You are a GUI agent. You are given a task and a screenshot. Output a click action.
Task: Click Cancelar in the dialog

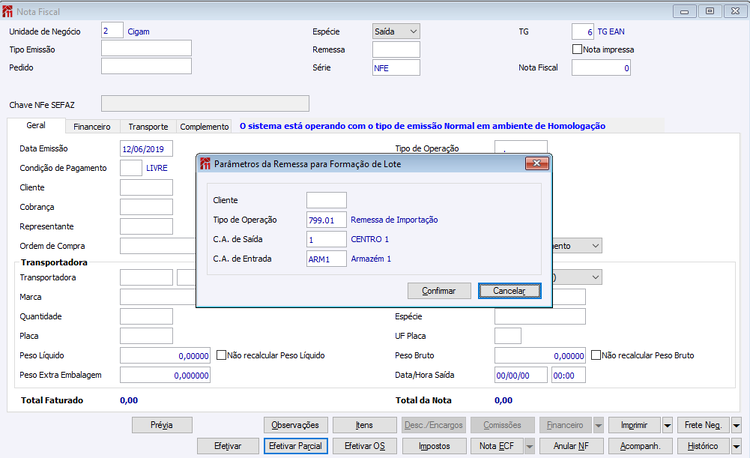509,291
